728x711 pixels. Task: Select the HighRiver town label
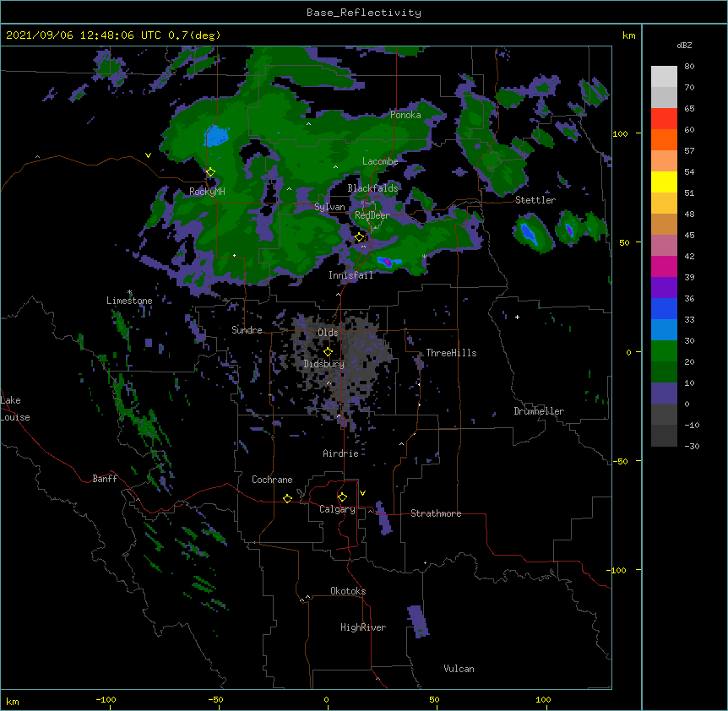[363, 627]
